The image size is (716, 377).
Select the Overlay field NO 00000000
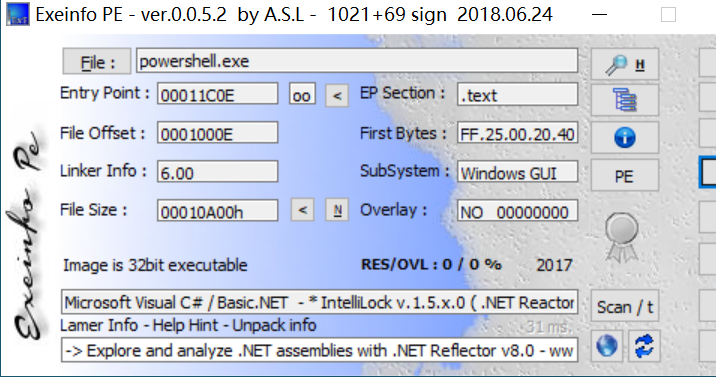[x=518, y=211]
